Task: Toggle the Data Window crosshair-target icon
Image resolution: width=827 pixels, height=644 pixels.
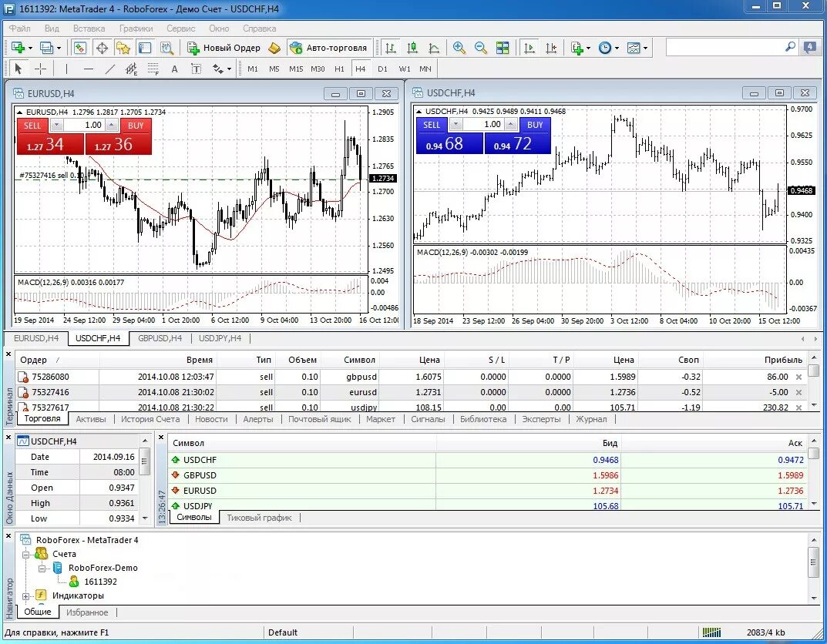Action: tap(102, 48)
